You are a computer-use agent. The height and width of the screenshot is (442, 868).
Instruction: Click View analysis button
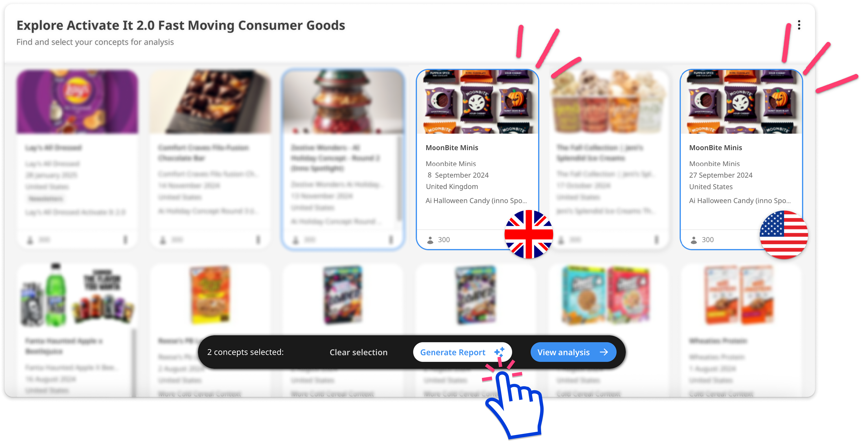click(573, 352)
